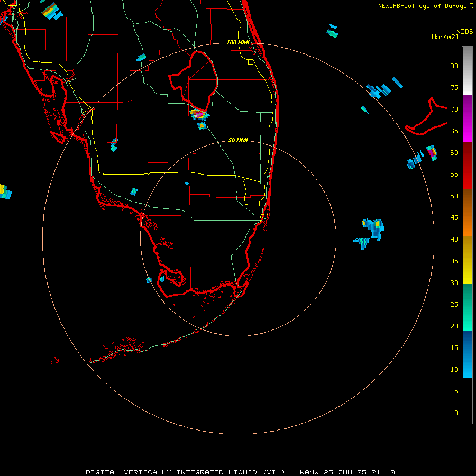Pick the gray-white top segment of the color bar
The height and width of the screenshot is (476, 476).
click(x=467, y=71)
